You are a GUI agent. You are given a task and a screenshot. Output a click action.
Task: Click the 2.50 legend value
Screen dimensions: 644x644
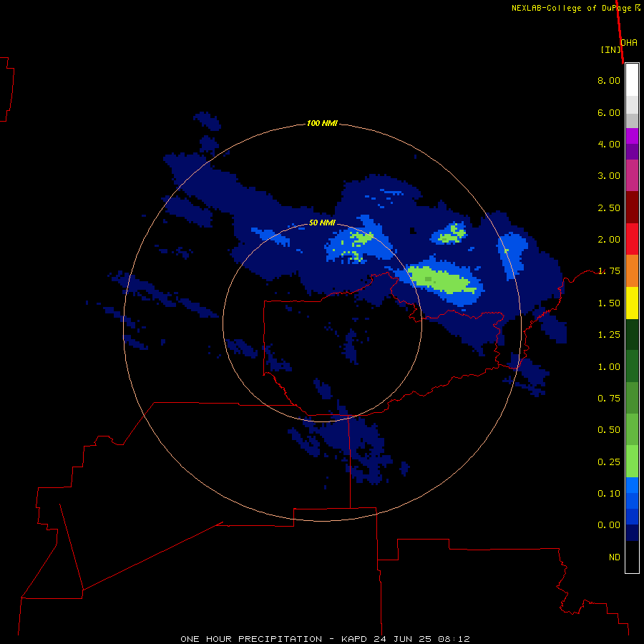click(609, 208)
